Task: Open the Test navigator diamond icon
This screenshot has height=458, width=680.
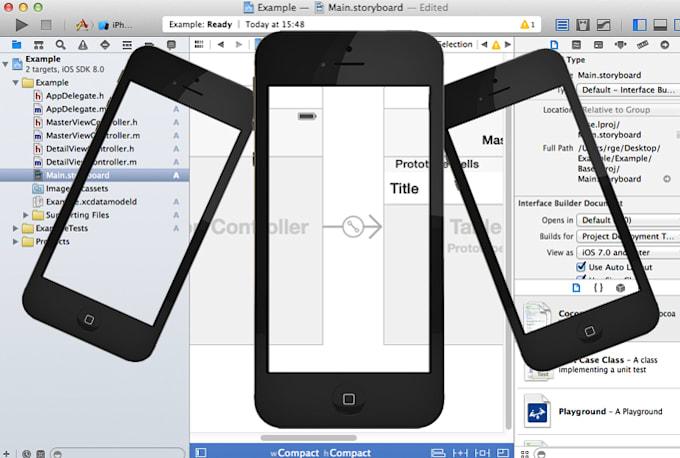Action: click(105, 45)
